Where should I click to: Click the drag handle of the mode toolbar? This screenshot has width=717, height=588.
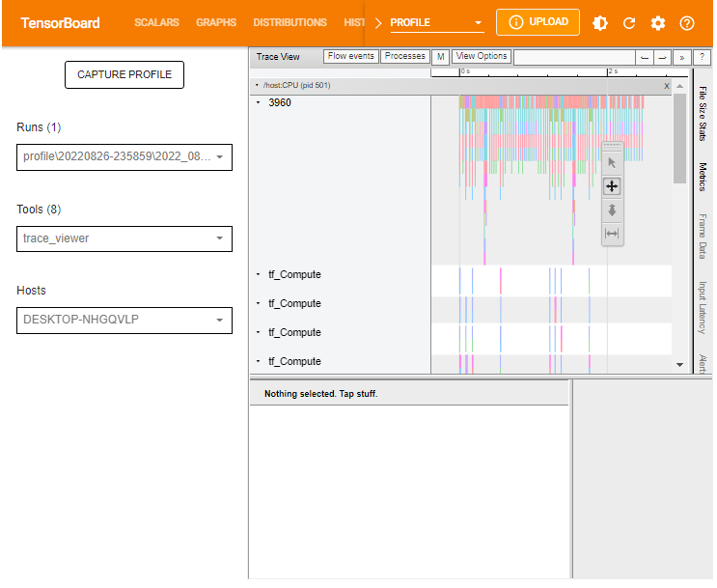pyautogui.click(x=612, y=146)
